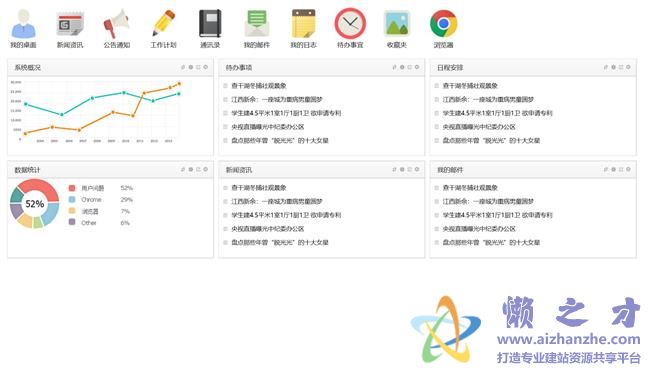Click edit pencil icon in lower 我的邮件 panel header
The width and height of the screenshot is (650, 368).
(606, 169)
